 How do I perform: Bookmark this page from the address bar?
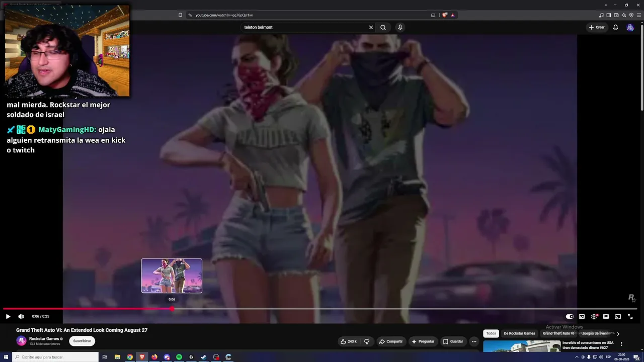[180, 15]
